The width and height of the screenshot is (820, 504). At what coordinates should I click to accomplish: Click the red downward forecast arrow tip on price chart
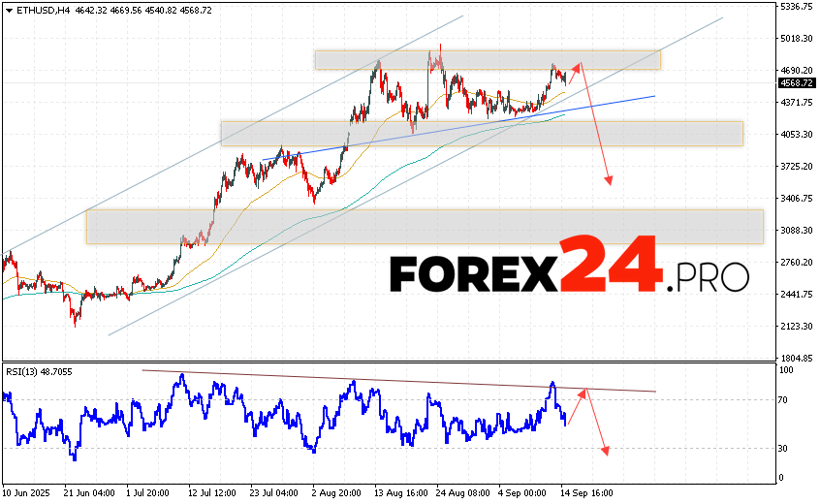610,182
